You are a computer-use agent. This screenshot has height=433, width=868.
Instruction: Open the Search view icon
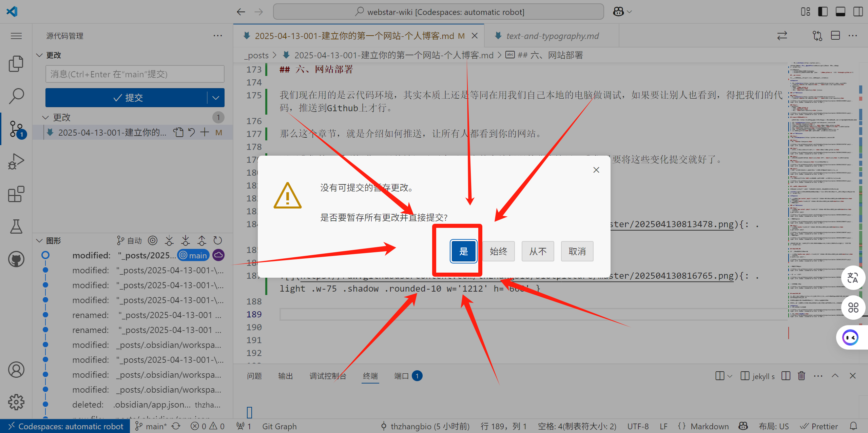coord(16,96)
